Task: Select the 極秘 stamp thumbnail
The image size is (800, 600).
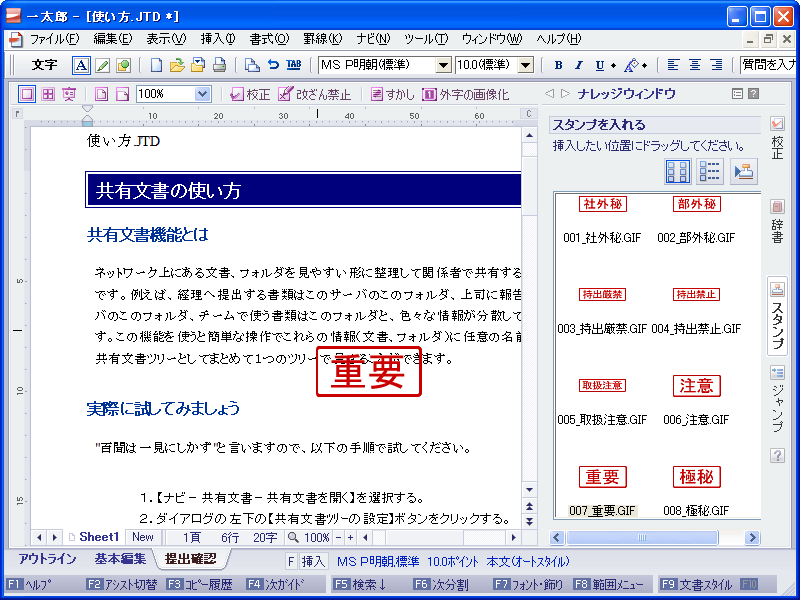Action: point(696,477)
